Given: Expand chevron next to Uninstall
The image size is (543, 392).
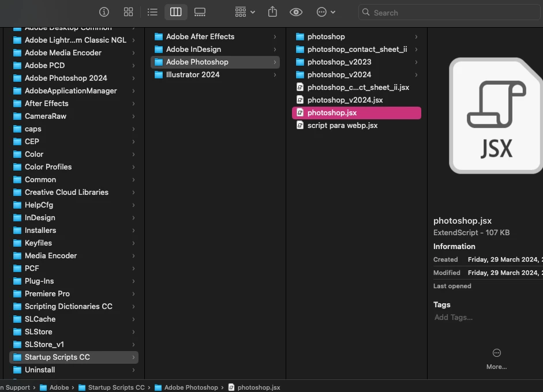Looking at the screenshot, I should point(133,370).
